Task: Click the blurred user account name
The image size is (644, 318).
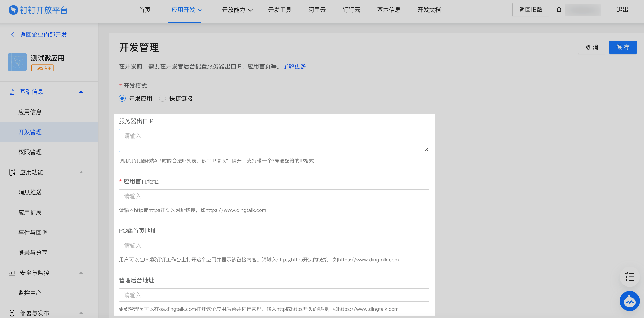Action: 583,10
